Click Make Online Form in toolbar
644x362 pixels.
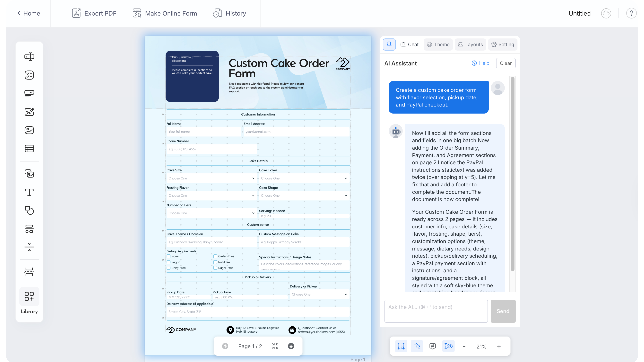(x=165, y=13)
